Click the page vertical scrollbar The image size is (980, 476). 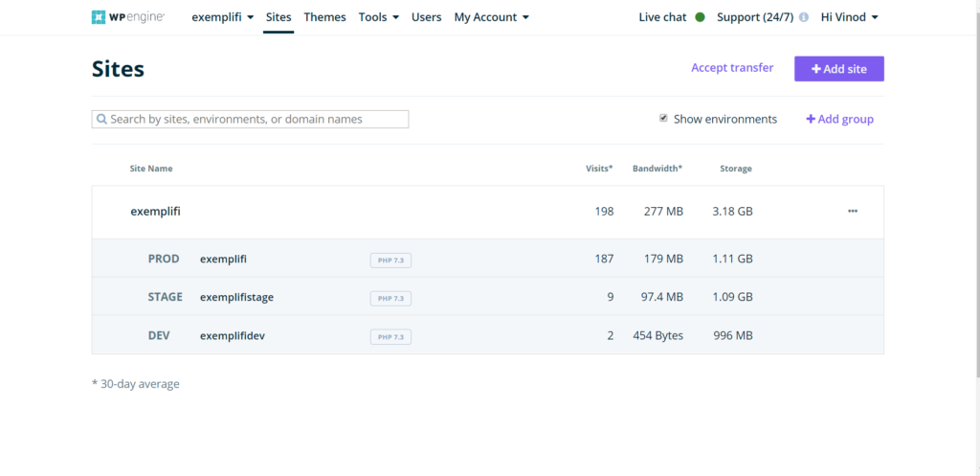click(977, 193)
